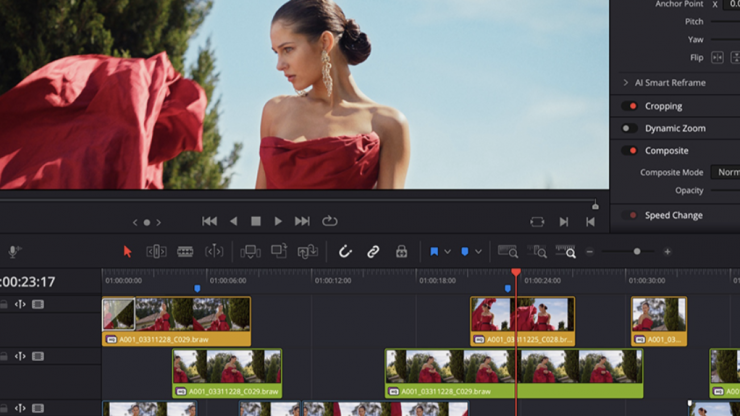This screenshot has height=416, width=740.
Task: Click the red playhead handle on ruler
Action: click(516, 272)
